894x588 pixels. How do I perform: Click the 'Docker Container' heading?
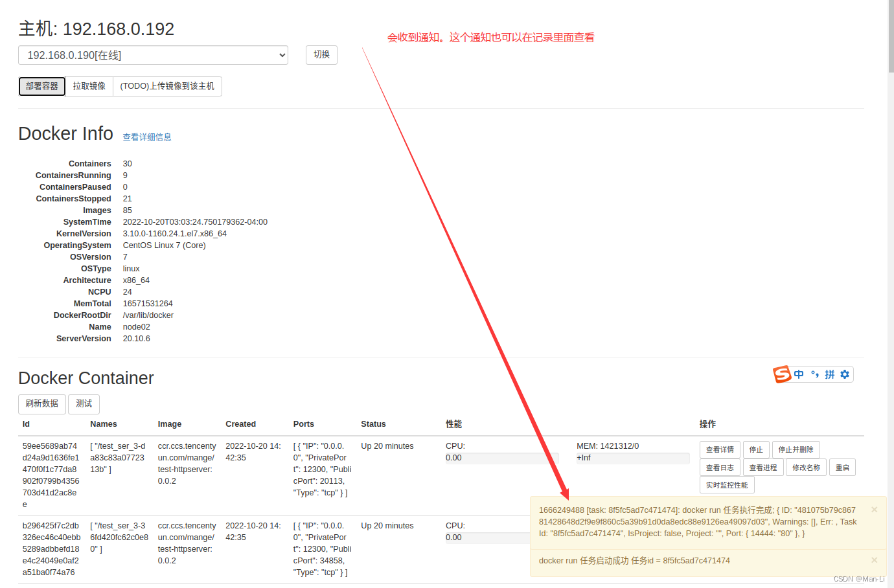coord(86,378)
